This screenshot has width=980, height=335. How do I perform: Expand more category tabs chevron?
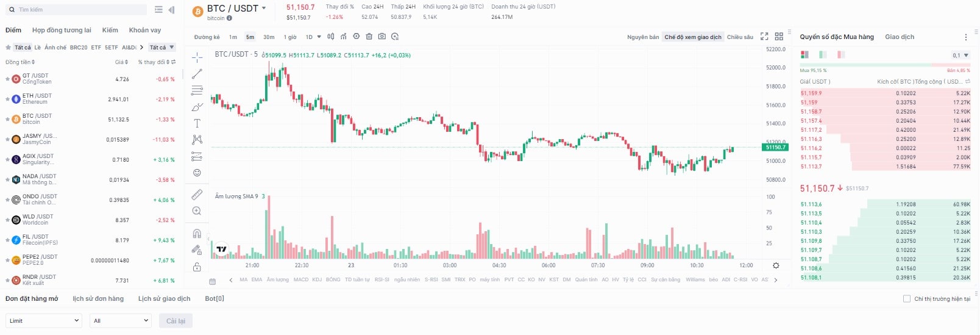pyautogui.click(x=141, y=47)
